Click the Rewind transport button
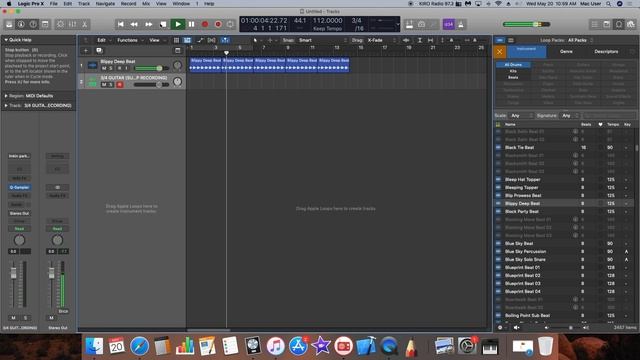 point(134,24)
